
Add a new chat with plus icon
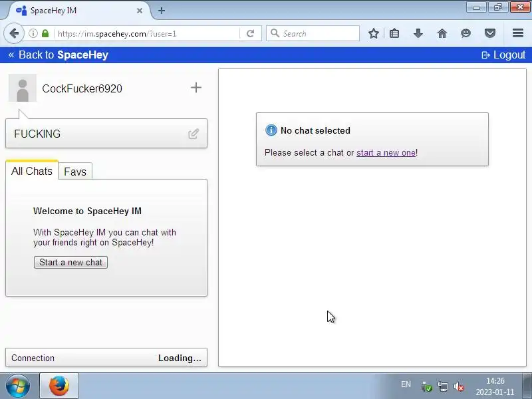point(196,88)
